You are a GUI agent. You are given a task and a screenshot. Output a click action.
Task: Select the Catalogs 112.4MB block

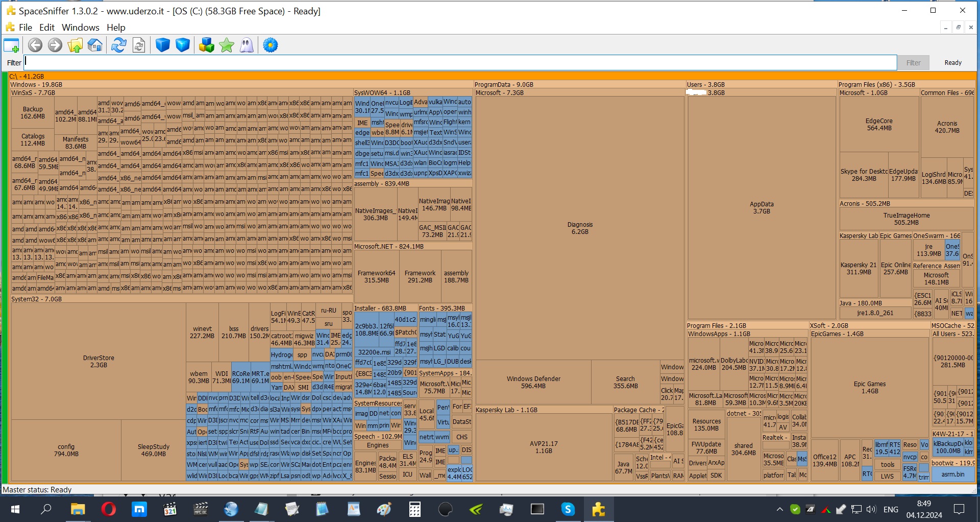pos(33,140)
